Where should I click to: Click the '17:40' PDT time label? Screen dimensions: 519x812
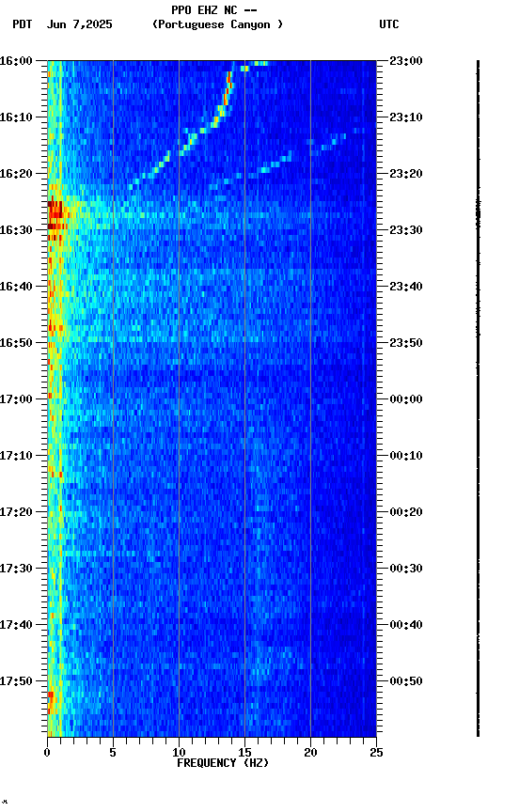[x=16, y=625]
